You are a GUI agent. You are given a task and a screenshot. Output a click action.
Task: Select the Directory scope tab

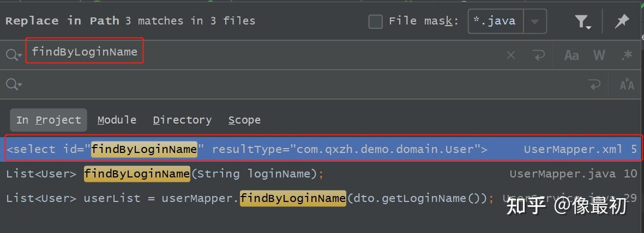pyautogui.click(x=182, y=120)
